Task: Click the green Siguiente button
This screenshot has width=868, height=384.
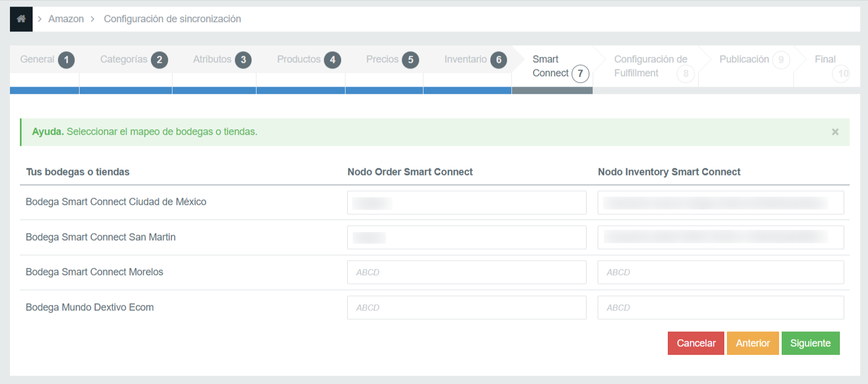Action: click(810, 343)
